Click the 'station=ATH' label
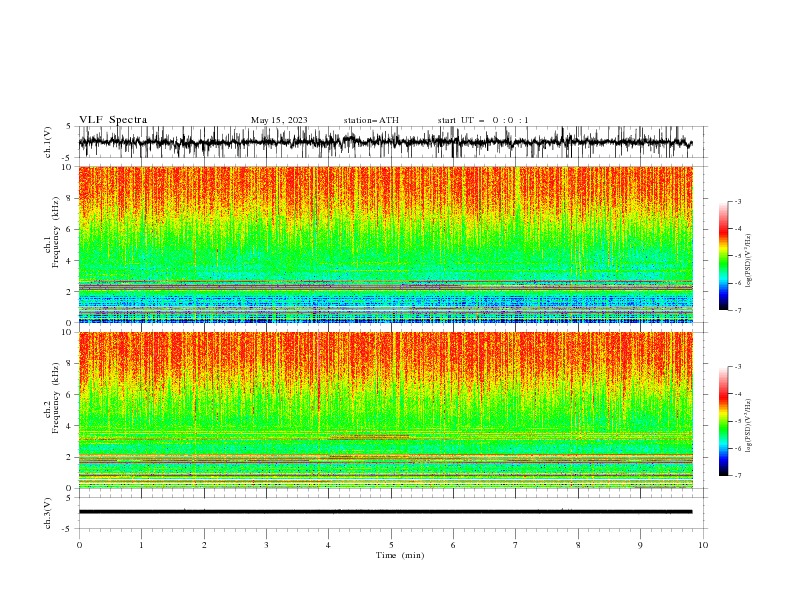792x612 pixels. click(371, 120)
